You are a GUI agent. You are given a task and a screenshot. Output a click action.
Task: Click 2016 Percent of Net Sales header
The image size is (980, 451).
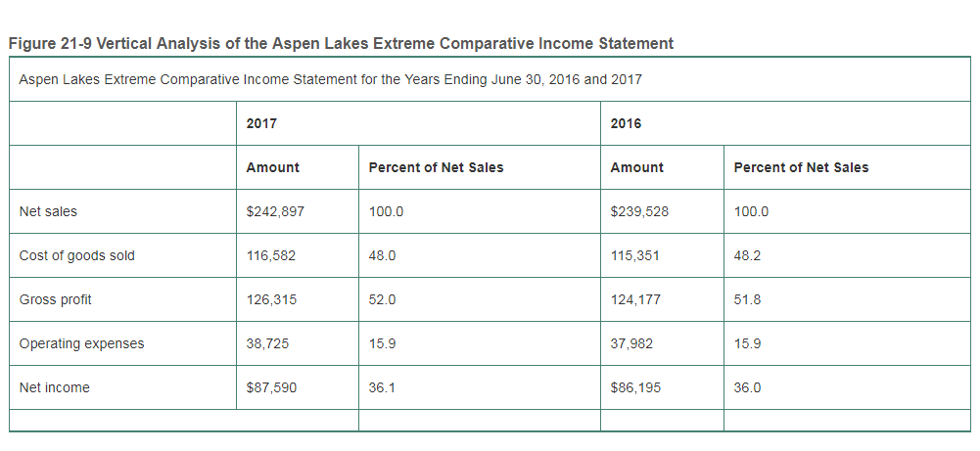801,167
